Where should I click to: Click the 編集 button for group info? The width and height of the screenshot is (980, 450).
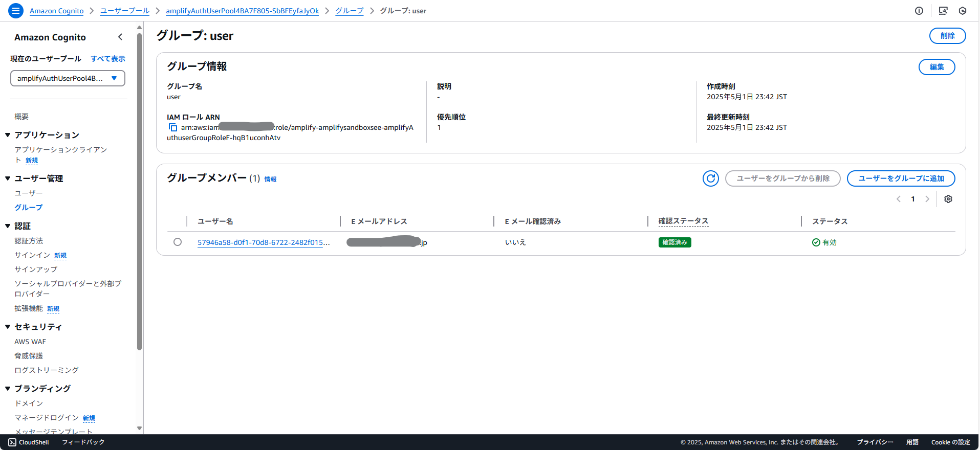[937, 67]
